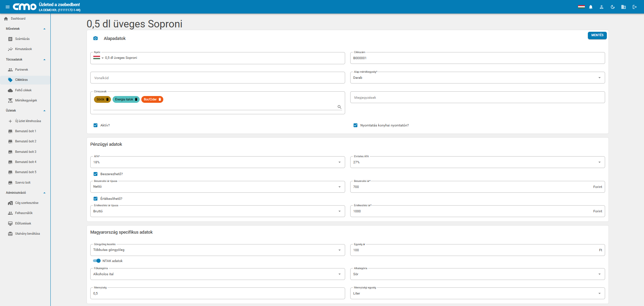Switch to dark mode with moon icon
This screenshot has height=306, width=644.
(x=613, y=7)
